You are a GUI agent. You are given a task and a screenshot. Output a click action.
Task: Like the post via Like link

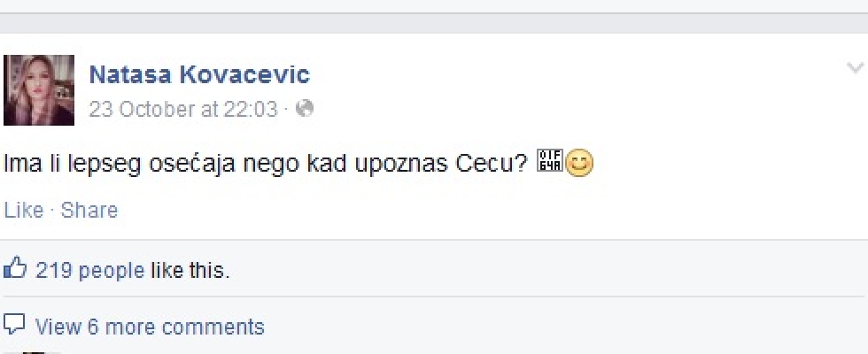tap(24, 211)
